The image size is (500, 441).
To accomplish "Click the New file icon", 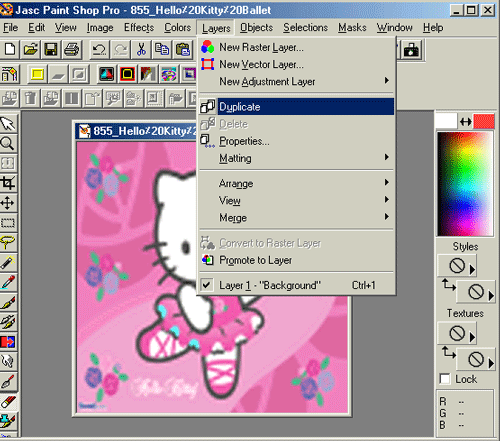I will [10, 50].
